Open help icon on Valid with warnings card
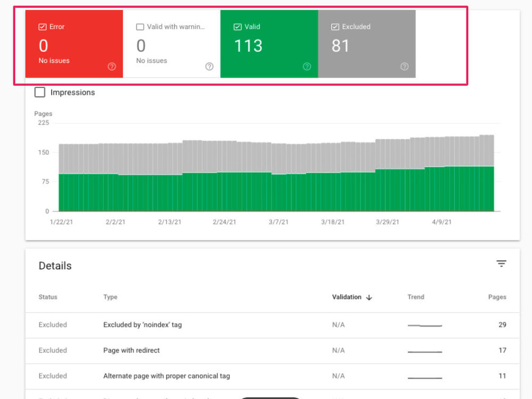Image resolution: width=532 pixels, height=399 pixels. click(209, 66)
